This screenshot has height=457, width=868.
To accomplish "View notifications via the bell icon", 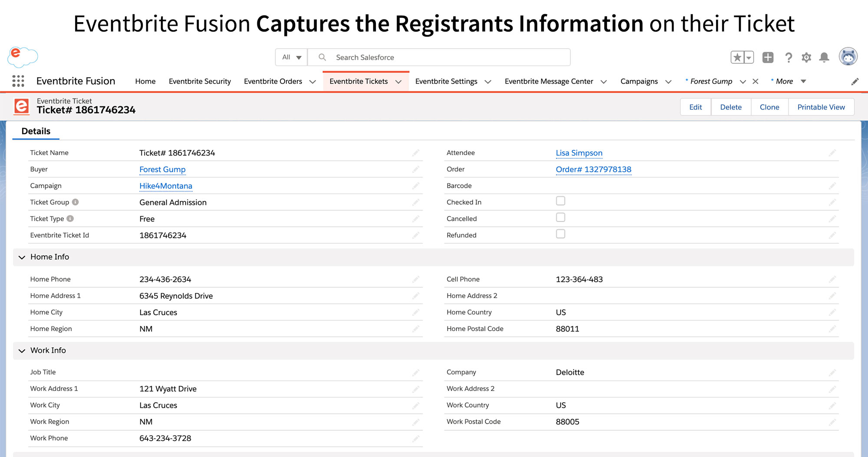I will pyautogui.click(x=825, y=57).
